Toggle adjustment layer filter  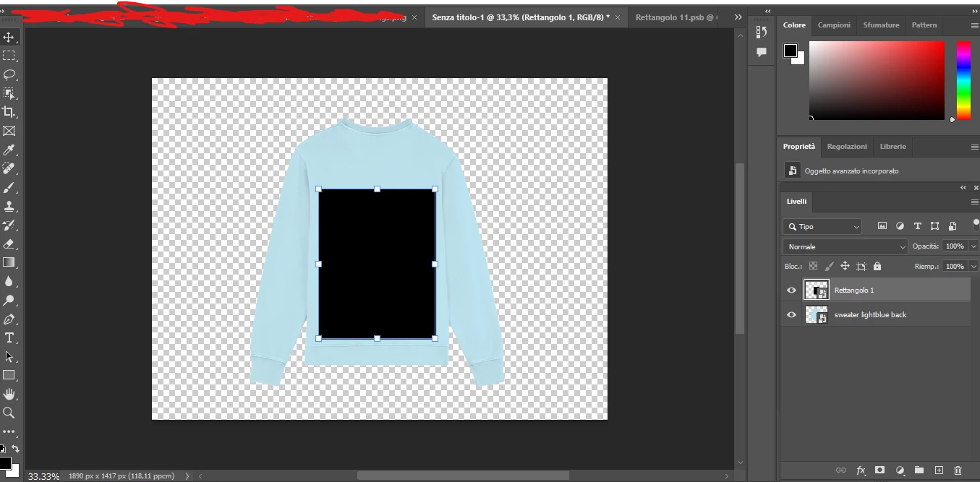[x=900, y=226]
